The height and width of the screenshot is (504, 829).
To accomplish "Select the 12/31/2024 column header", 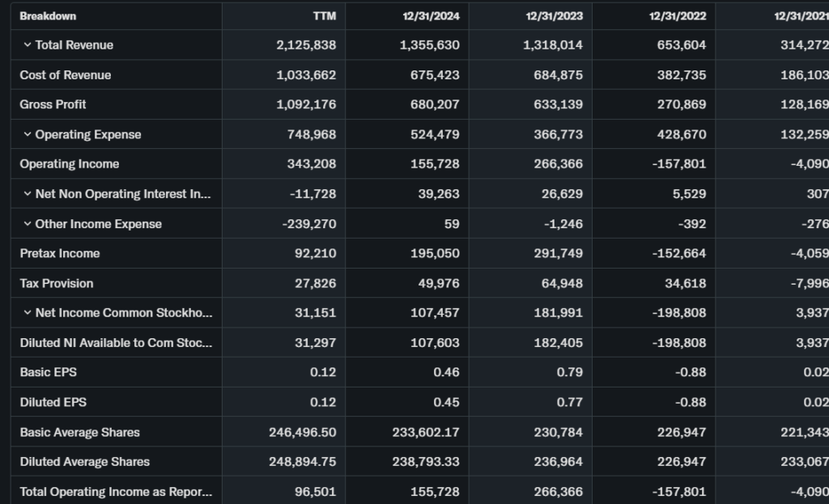I will 431,16.
